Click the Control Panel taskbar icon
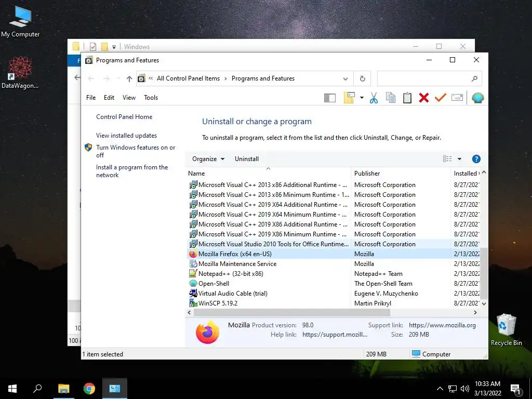Image resolution: width=532 pixels, height=399 pixels. 115,389
